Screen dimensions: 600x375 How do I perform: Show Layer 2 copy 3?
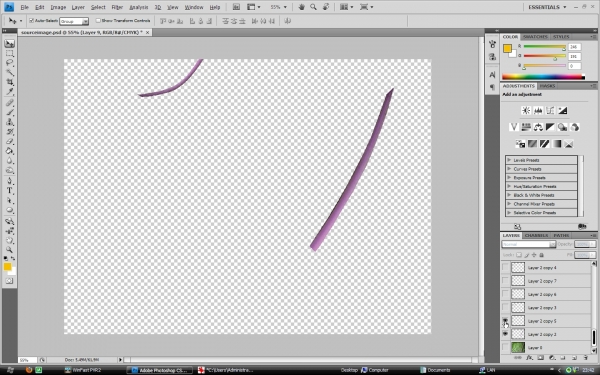505,308
